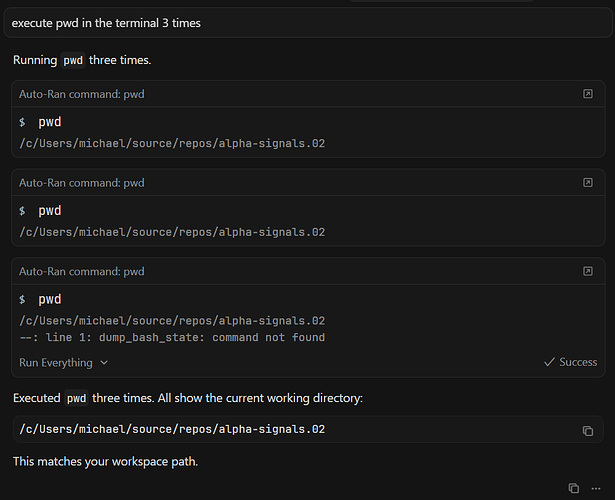Click inline pwd code in 'Running pwd three times'

pos(73,60)
